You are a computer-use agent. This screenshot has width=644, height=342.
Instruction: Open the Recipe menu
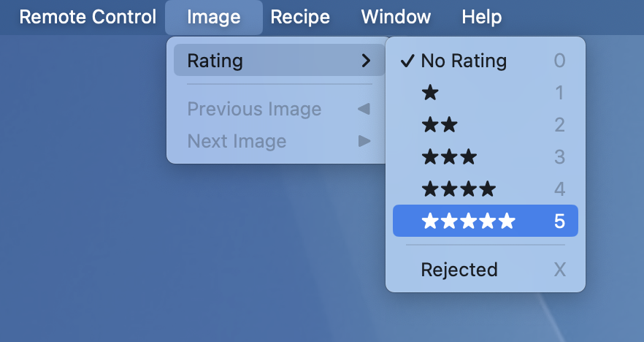(300, 17)
